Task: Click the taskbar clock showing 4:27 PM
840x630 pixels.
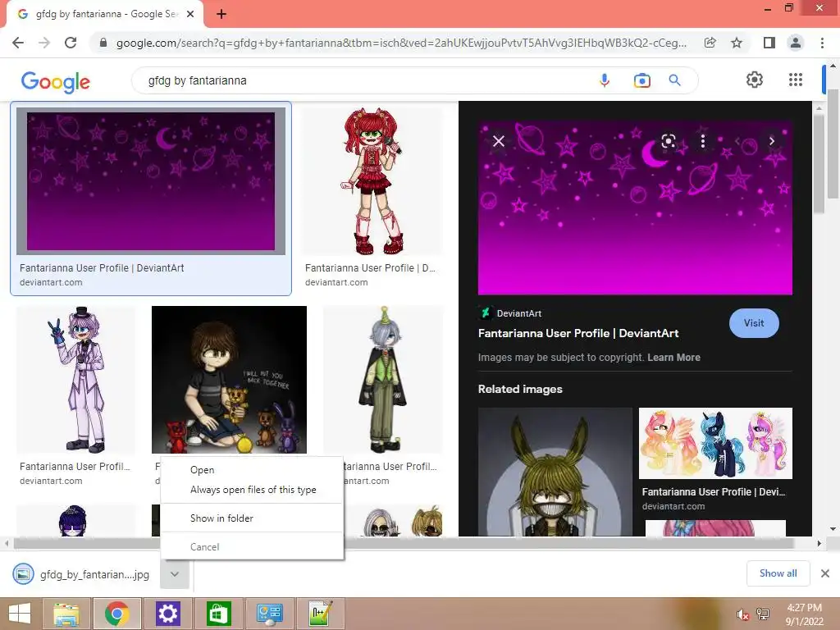Action: point(804,608)
